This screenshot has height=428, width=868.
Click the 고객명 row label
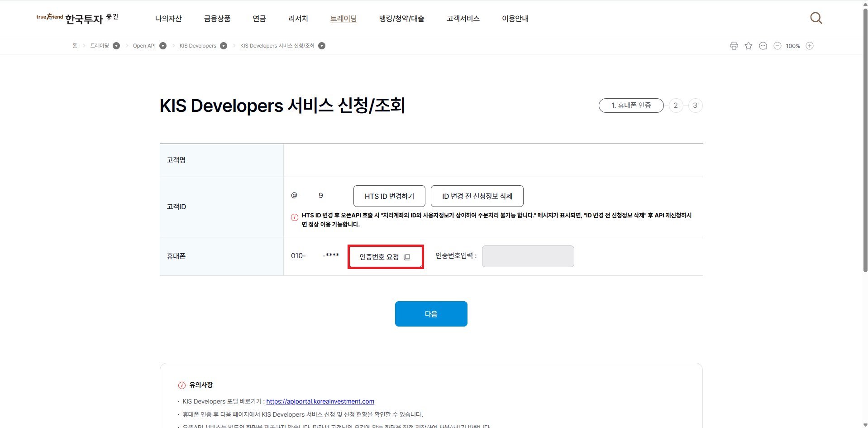(176, 160)
